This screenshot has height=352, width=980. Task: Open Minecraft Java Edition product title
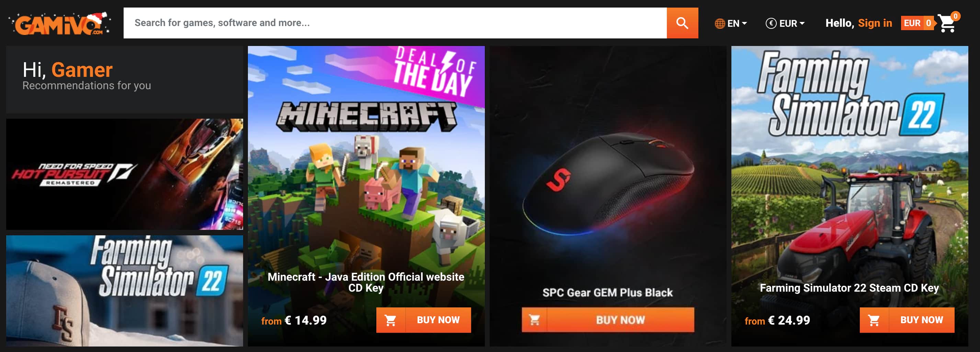(x=366, y=282)
